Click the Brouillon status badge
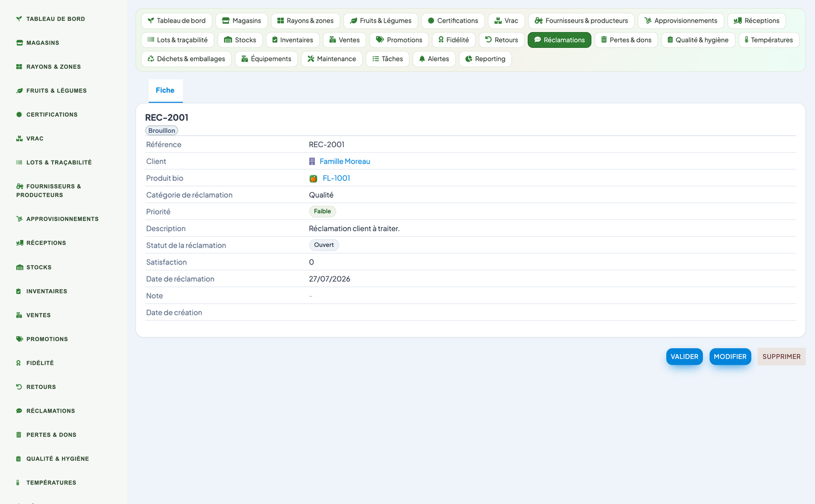This screenshot has width=815, height=504. (162, 131)
